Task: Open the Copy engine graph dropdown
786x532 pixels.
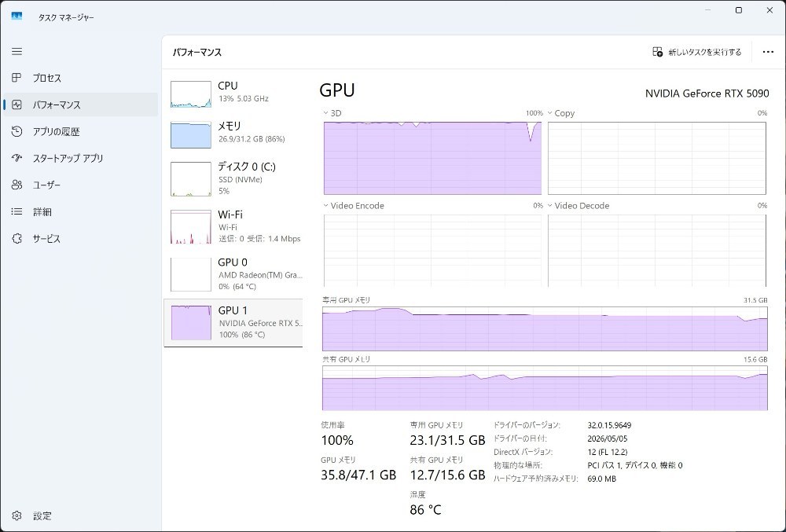Action: click(x=550, y=113)
